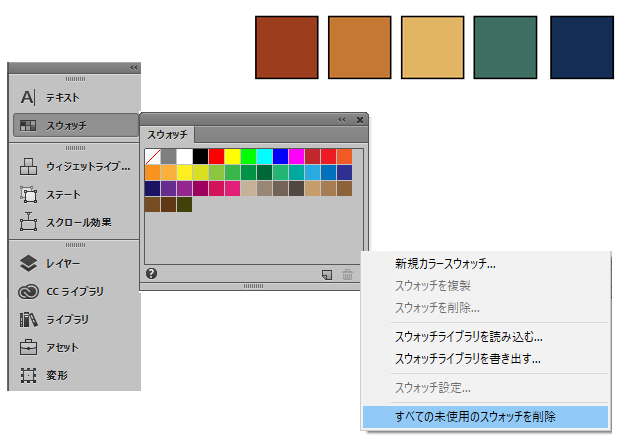Screen dimensions: 628x446
Task: Select the None swatch with red slash
Action: coord(153,157)
